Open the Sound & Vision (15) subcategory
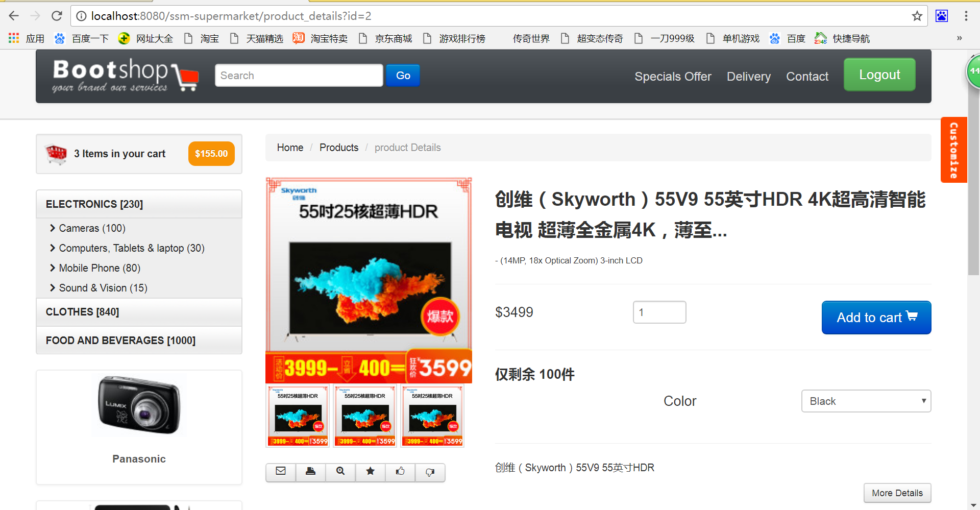This screenshot has width=980, height=510. [x=98, y=288]
